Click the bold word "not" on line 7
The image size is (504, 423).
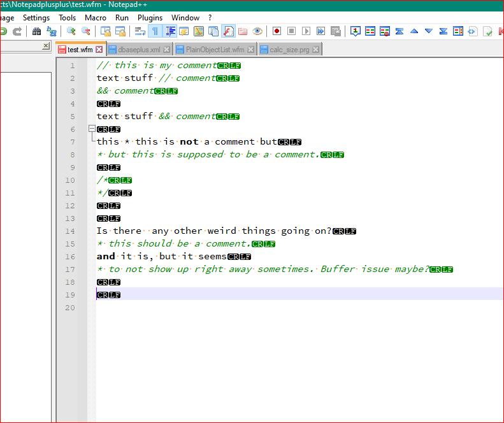coord(189,142)
